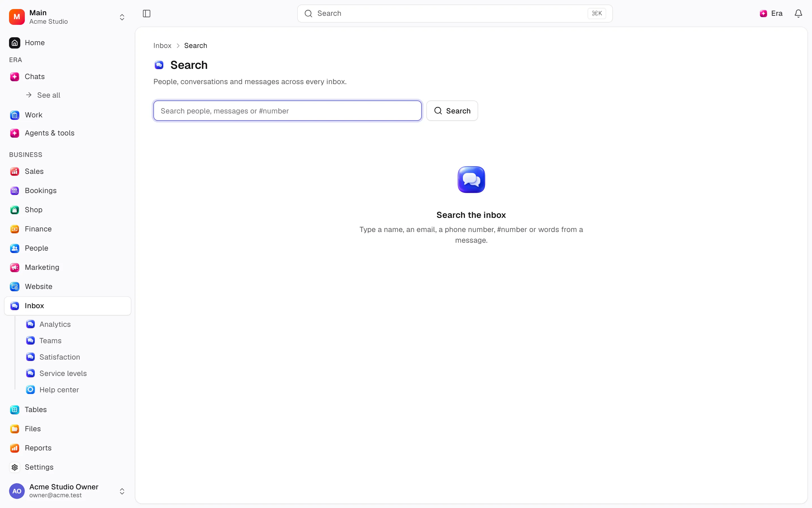Open the Work section icon
812x508 pixels.
15,115
